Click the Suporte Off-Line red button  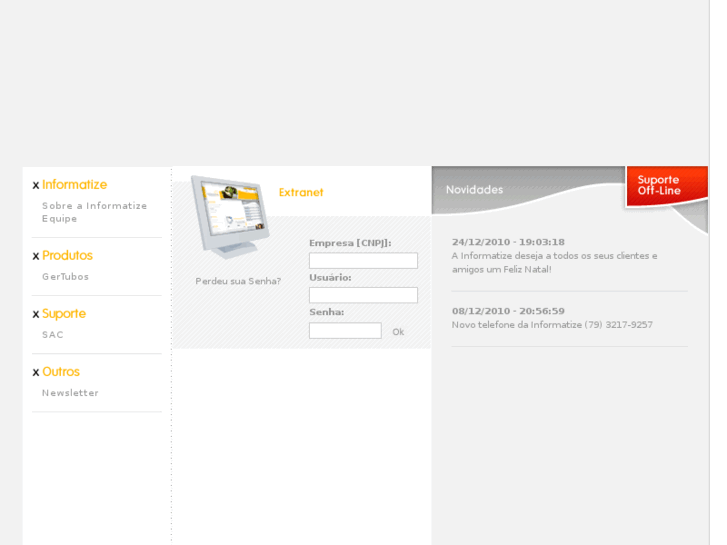pos(667,186)
